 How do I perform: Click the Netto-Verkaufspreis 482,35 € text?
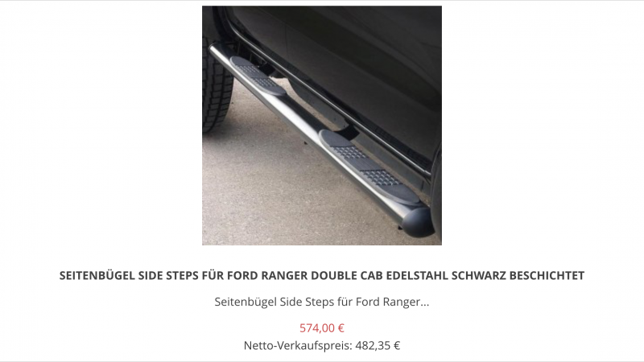pyautogui.click(x=321, y=346)
